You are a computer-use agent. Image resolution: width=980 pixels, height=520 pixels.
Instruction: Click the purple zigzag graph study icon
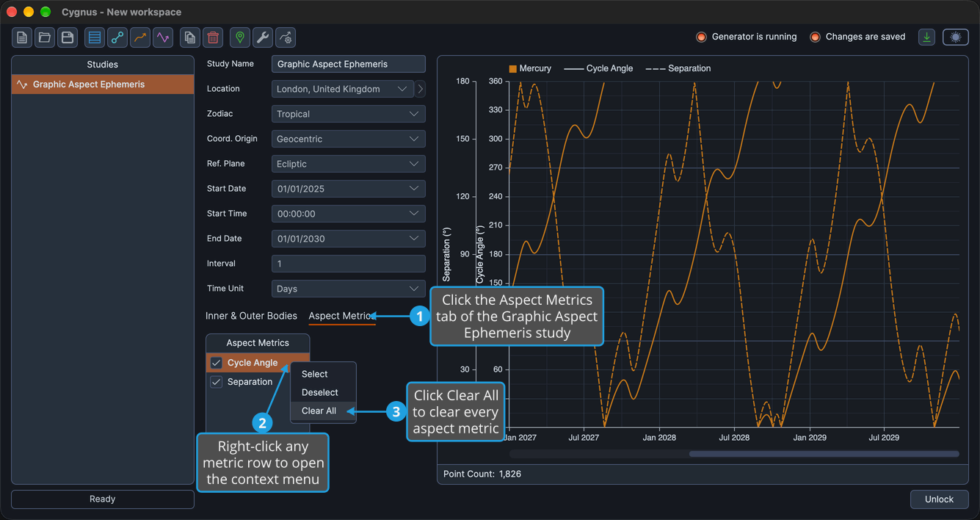click(163, 37)
